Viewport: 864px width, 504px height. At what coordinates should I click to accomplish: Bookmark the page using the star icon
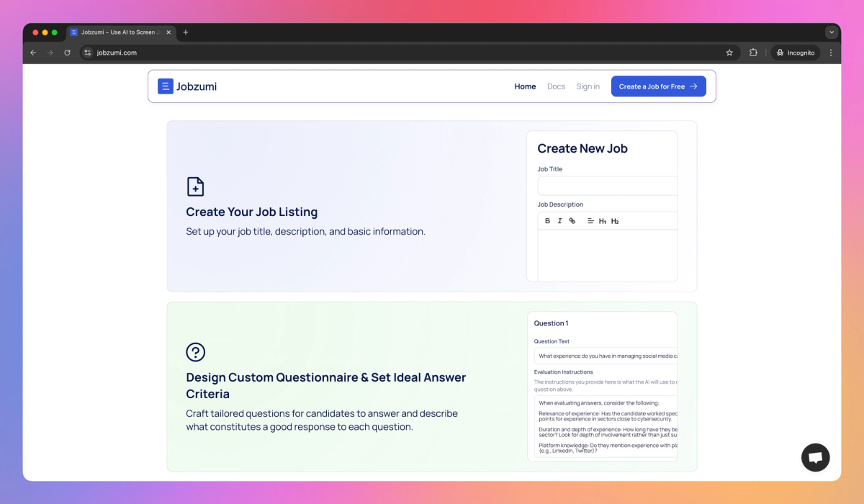coord(729,52)
